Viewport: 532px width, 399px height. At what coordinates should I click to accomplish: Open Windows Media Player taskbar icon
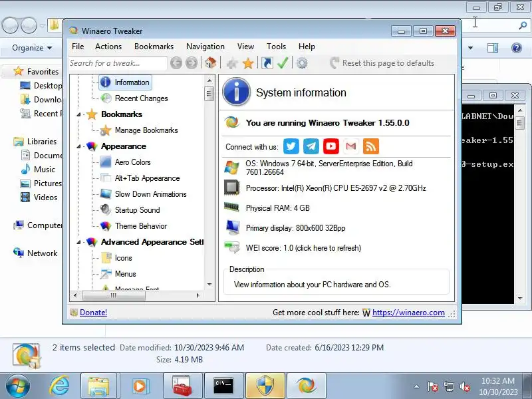(140, 386)
